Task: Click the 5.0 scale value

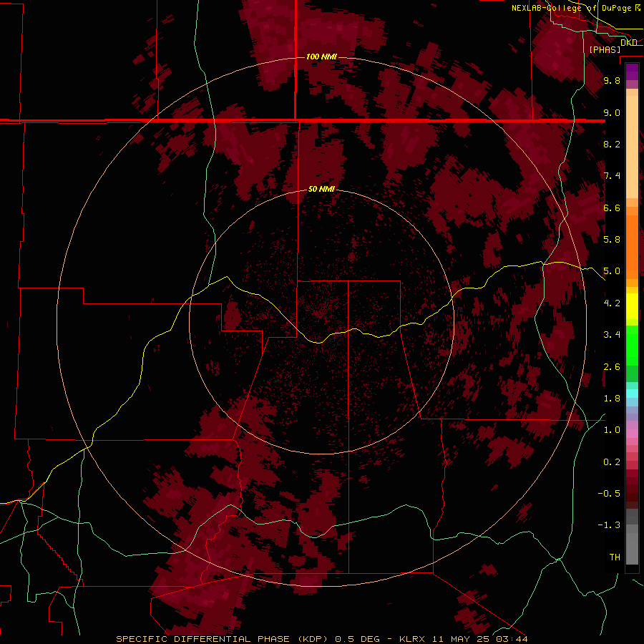Action: tap(612, 271)
